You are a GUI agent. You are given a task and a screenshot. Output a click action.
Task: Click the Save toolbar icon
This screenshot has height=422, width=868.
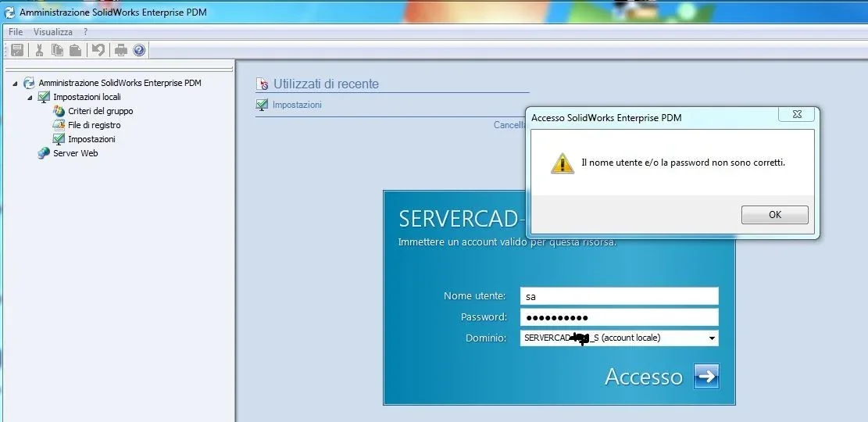[17, 50]
